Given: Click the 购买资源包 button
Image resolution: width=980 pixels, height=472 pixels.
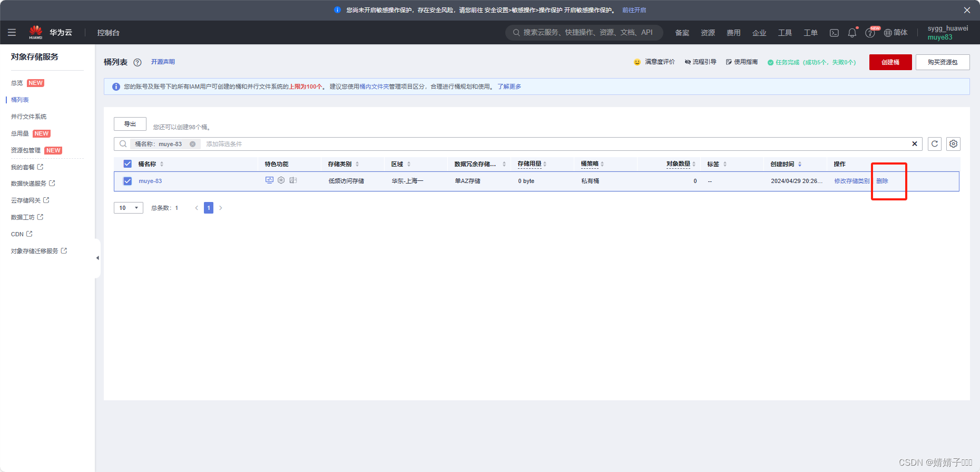Looking at the screenshot, I should tap(943, 62).
